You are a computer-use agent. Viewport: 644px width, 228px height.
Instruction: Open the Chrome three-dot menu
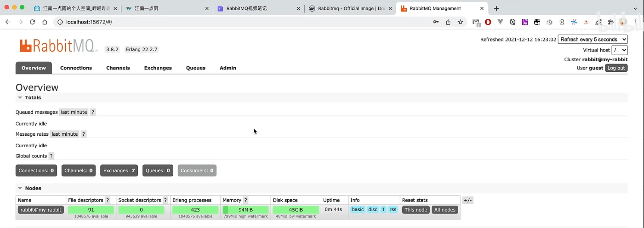[x=635, y=22]
